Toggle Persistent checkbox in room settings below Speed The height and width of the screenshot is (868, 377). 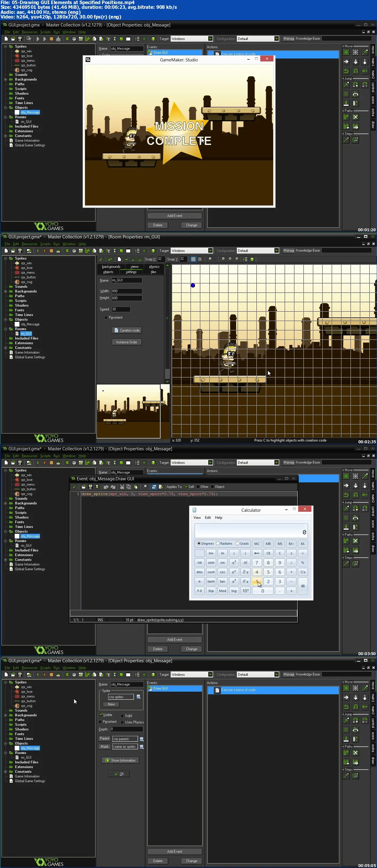pos(106,317)
